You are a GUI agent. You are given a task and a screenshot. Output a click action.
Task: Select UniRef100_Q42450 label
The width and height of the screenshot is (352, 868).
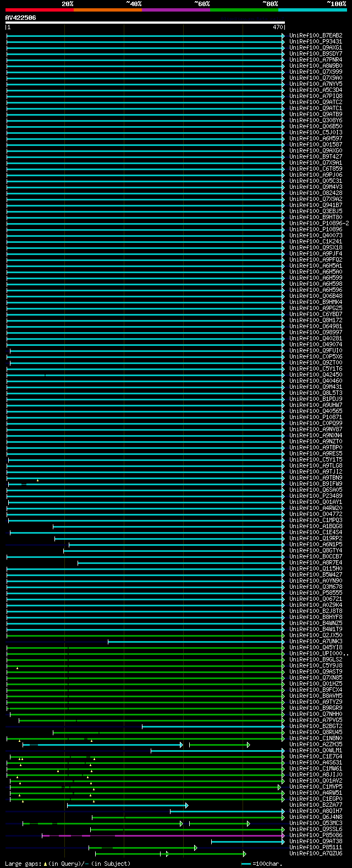316,375
